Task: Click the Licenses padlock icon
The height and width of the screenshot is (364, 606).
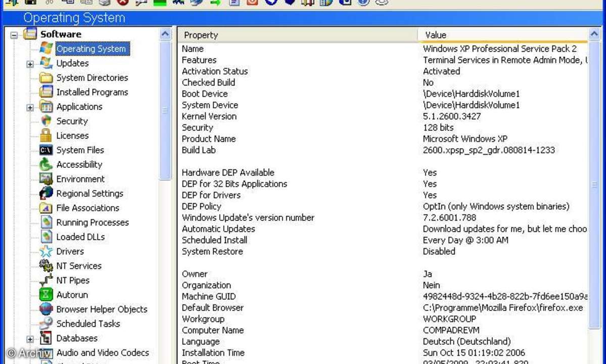Action: pyautogui.click(x=46, y=135)
